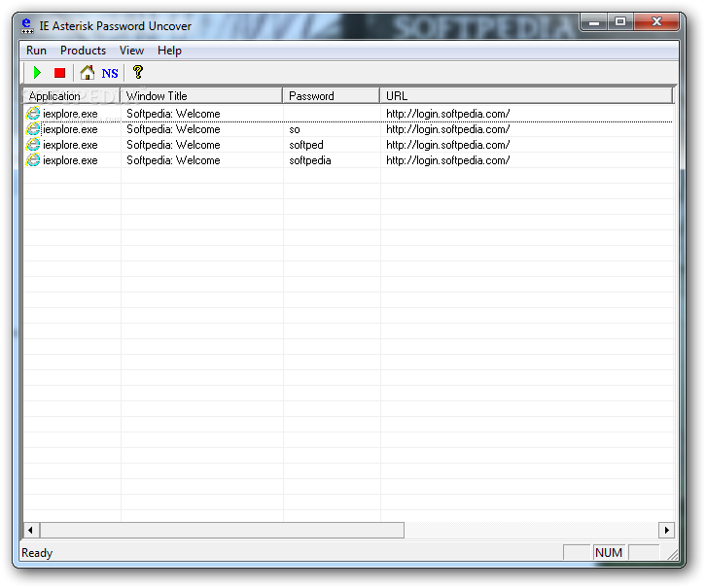Click the URL in the 'so' password row

click(x=447, y=129)
